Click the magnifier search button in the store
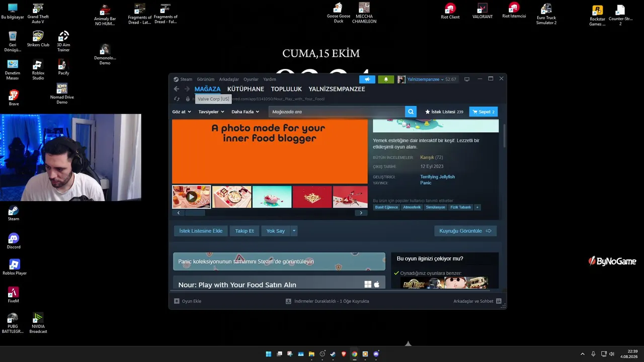 (x=411, y=112)
